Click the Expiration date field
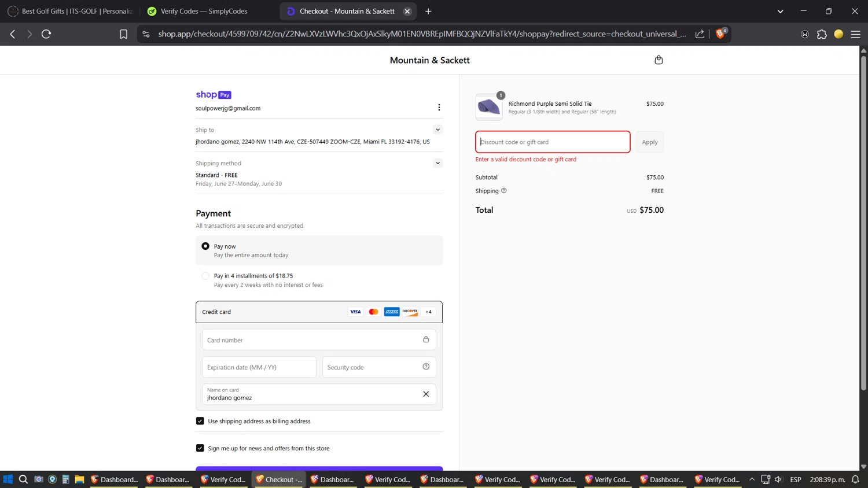The width and height of the screenshot is (868, 488). point(259,367)
